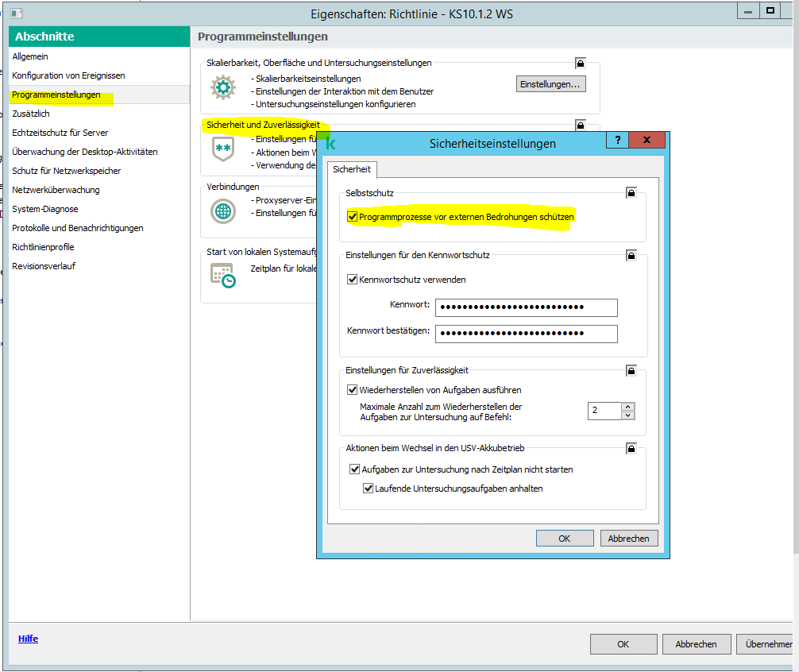799x672 pixels.
Task: Decrease maximum task recovery count
Action: tap(627, 415)
